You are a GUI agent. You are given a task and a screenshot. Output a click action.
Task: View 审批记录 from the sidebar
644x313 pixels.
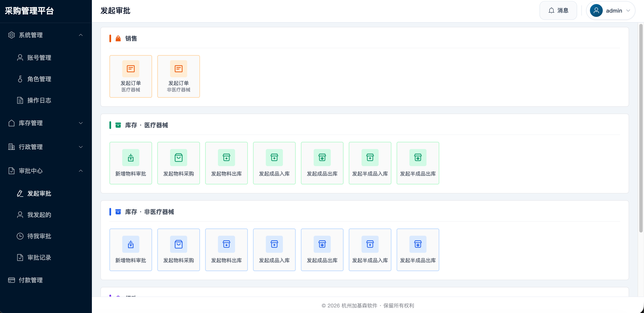click(x=46, y=257)
